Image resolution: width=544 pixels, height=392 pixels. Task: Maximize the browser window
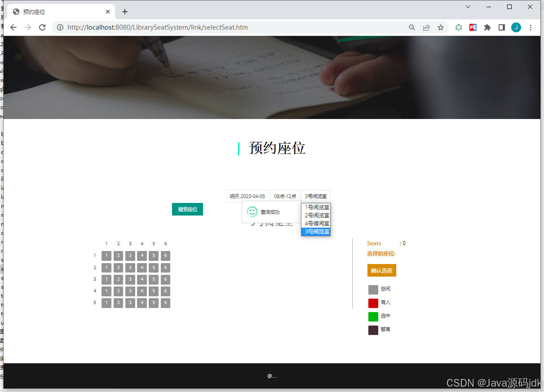(x=509, y=7)
